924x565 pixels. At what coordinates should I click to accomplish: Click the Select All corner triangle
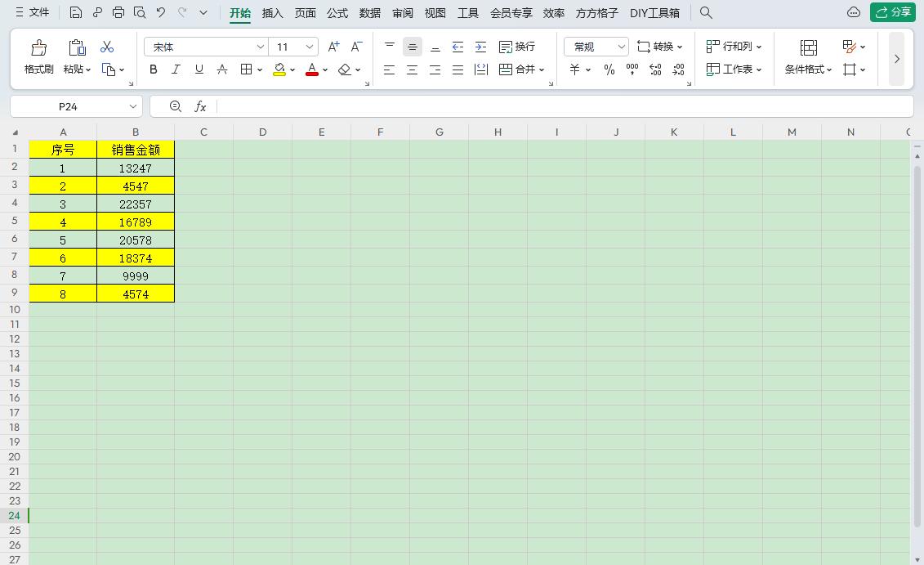click(x=16, y=132)
